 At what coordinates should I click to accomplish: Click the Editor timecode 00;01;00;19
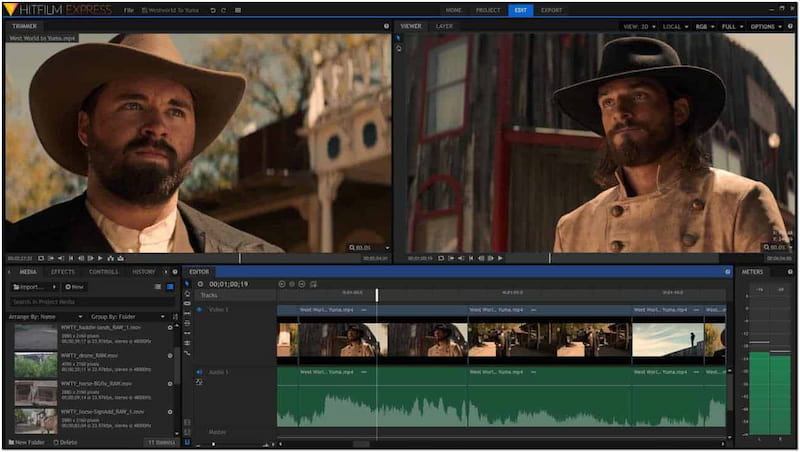point(229,284)
